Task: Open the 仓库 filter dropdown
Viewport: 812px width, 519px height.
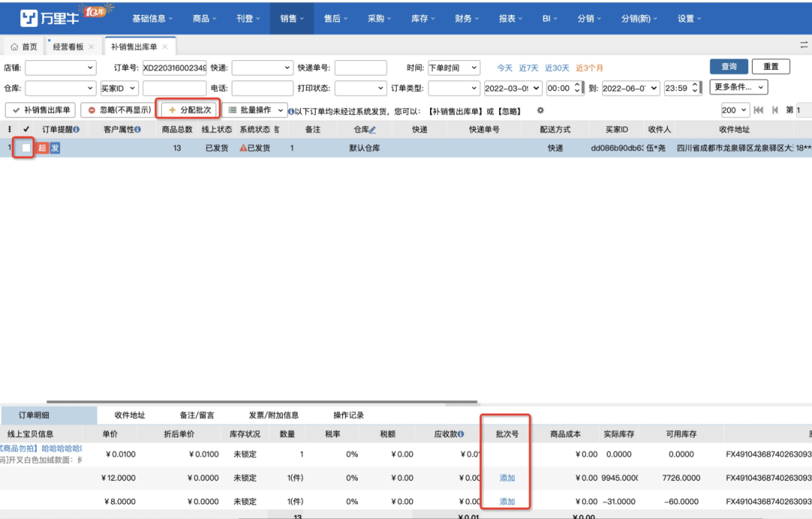Action: coord(61,88)
